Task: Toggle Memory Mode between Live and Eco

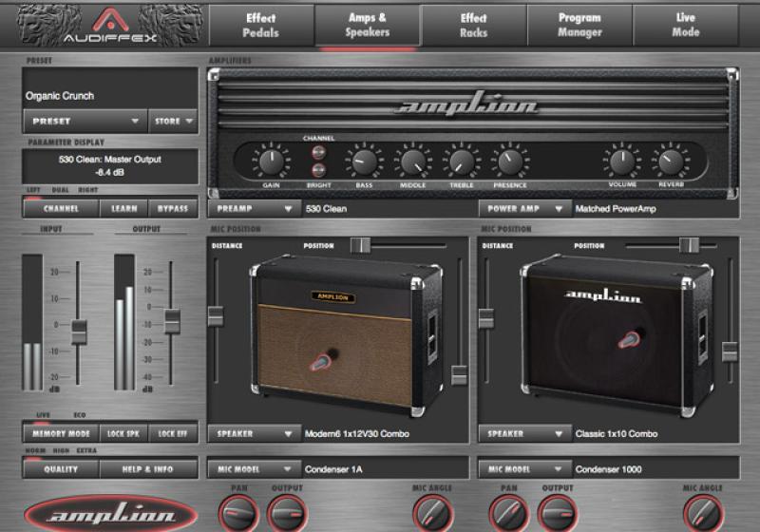Action: point(61,433)
